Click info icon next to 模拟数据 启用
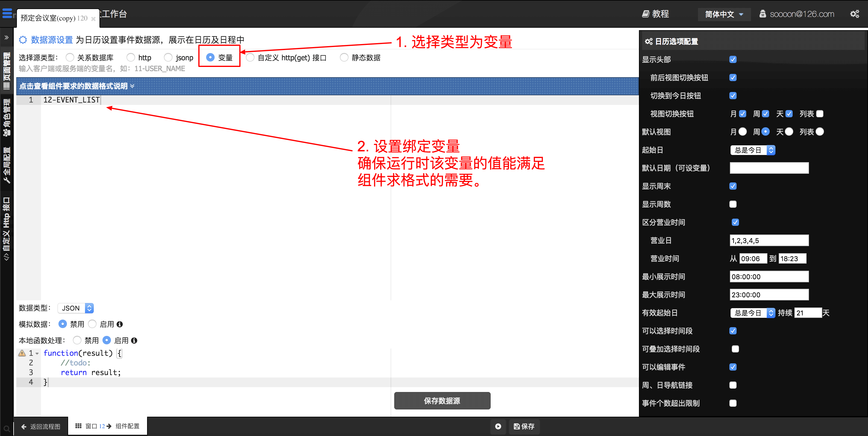 click(120, 324)
